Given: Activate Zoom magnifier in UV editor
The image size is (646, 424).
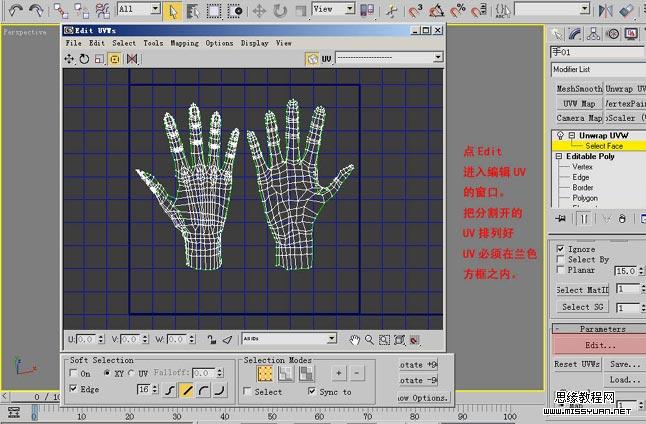Looking at the screenshot, I should tap(369, 340).
